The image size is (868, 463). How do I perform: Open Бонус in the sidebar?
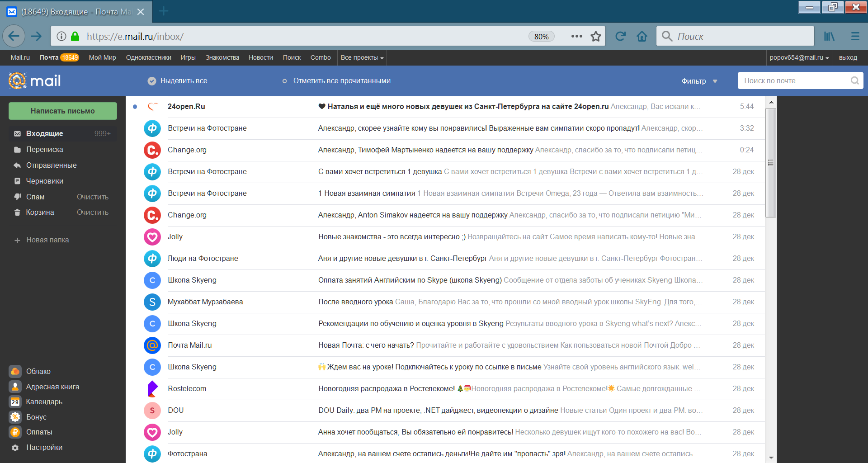click(x=28, y=417)
